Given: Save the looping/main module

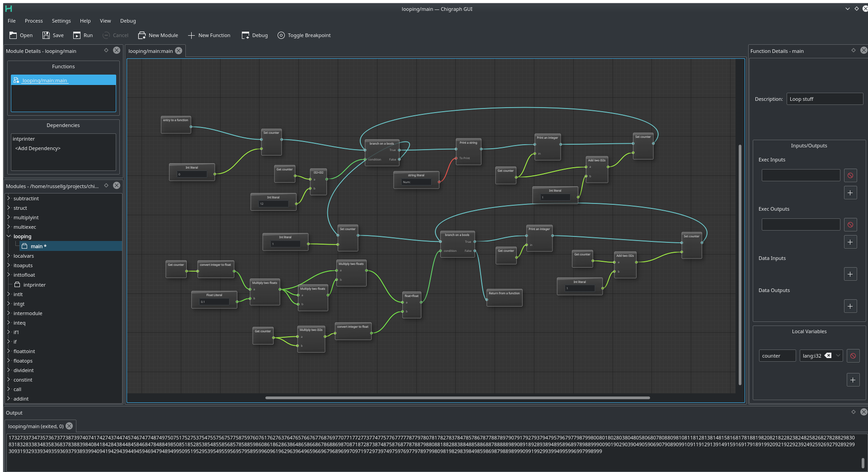Looking at the screenshot, I should tap(52, 35).
